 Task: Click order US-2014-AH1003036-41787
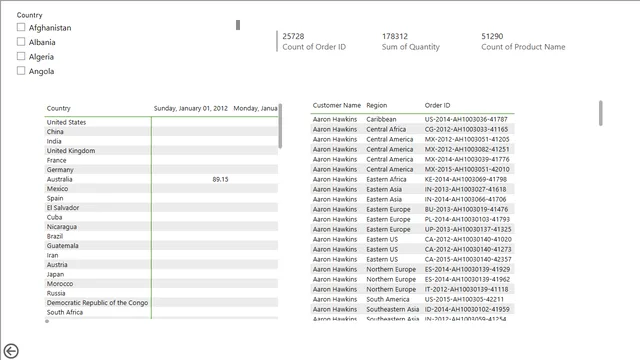pyautogui.click(x=466, y=119)
